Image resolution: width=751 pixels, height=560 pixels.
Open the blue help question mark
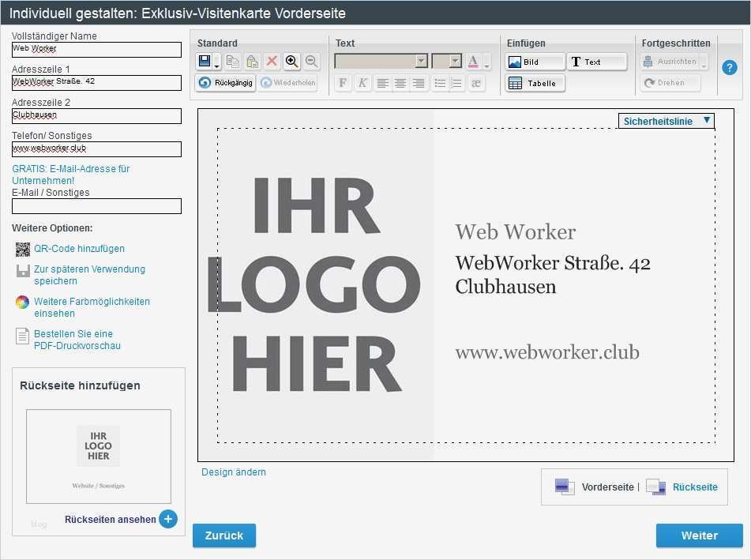(x=730, y=68)
